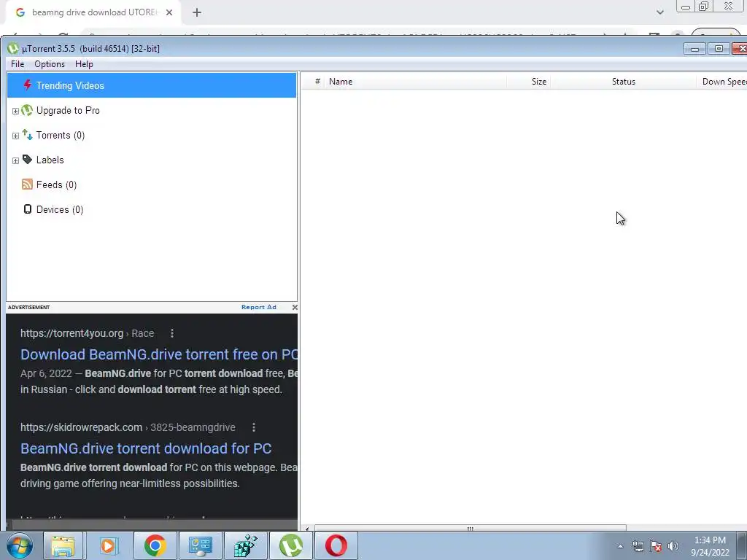
Task: Click the Action Center flag icon
Action: [x=656, y=546]
